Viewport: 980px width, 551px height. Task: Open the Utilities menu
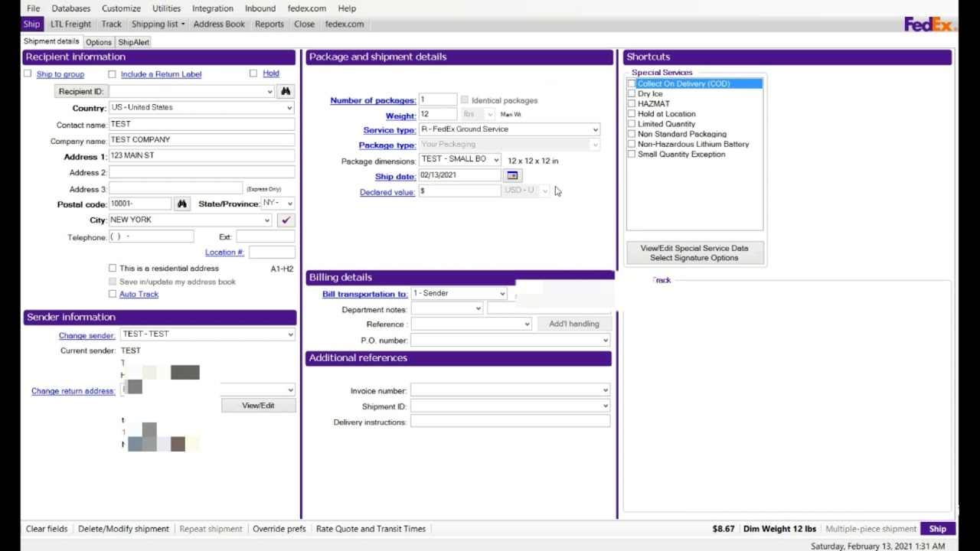click(x=166, y=8)
